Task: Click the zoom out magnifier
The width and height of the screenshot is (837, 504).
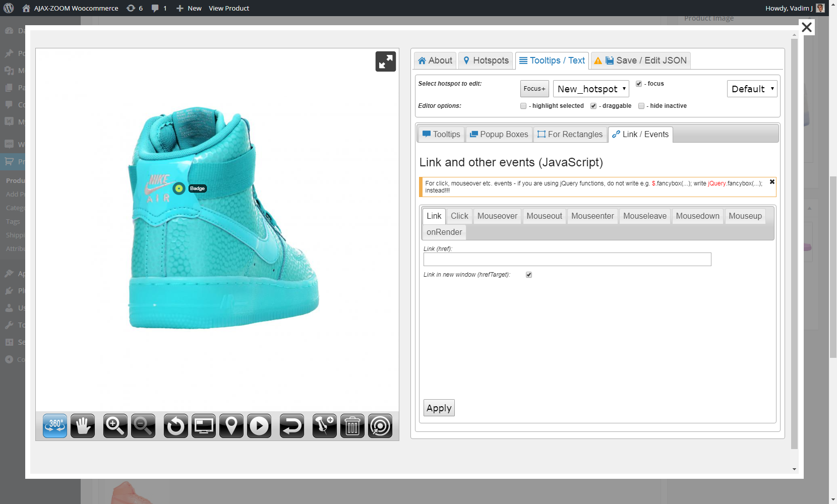Action: pyautogui.click(x=143, y=426)
